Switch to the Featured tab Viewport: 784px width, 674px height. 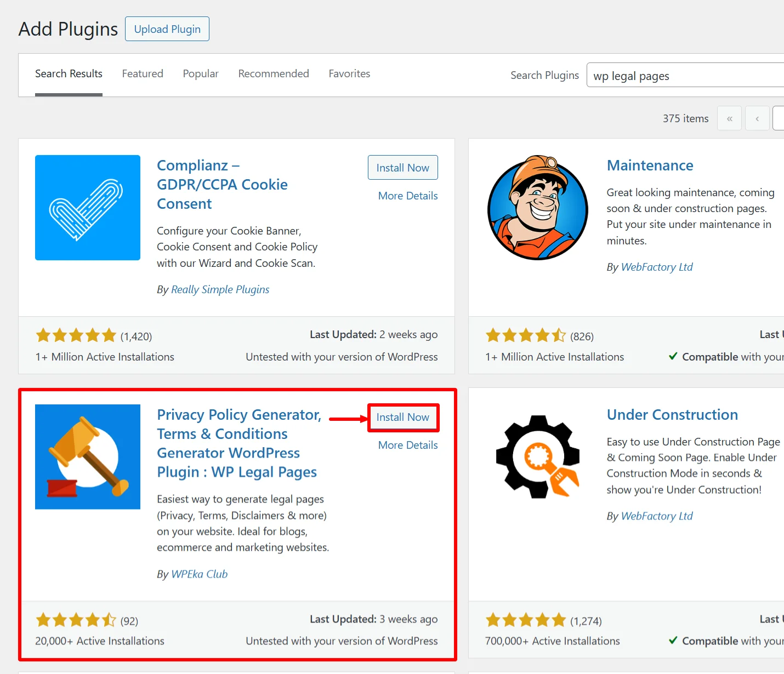point(143,73)
